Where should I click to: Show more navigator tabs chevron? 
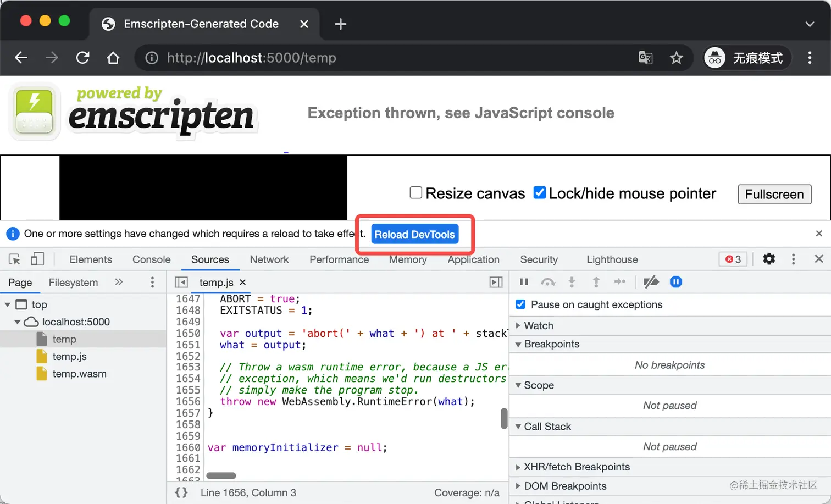click(x=119, y=282)
